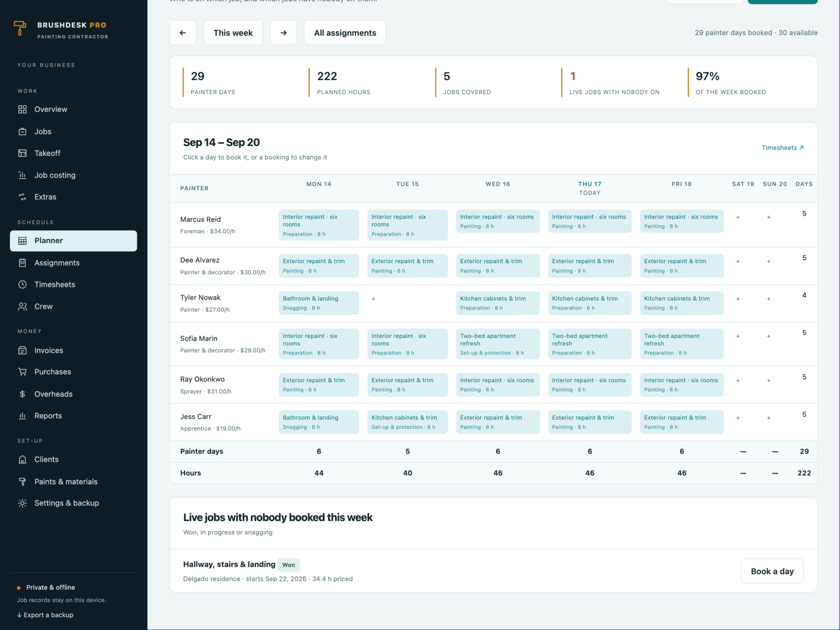Click the Takeoff table icon
Viewport: 840px width, 630px height.
point(22,153)
